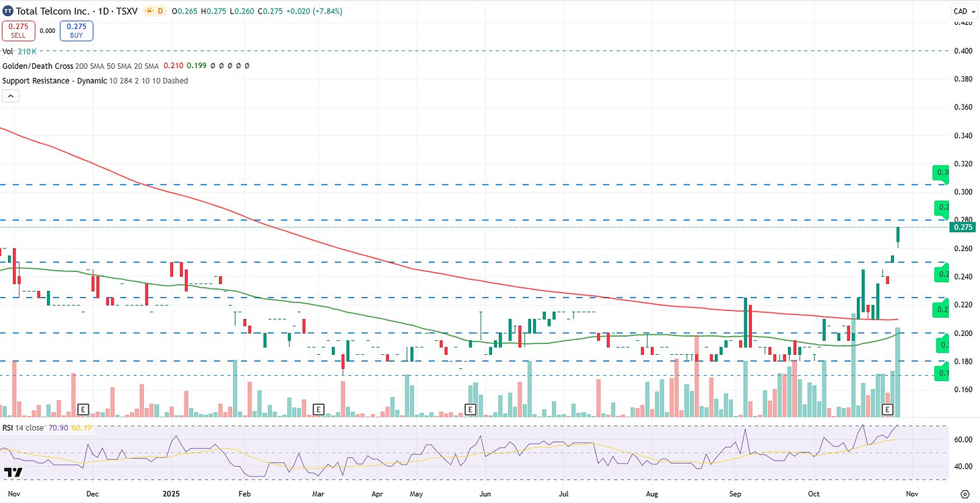Click the green 0.199 SMA value in legend
The image size is (980, 503).
[x=196, y=66]
